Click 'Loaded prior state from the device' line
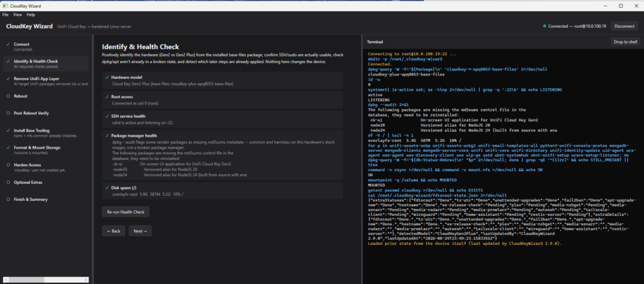 pos(465,244)
